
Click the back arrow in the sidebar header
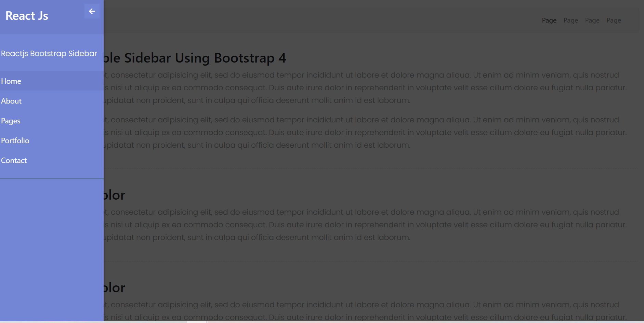click(92, 11)
